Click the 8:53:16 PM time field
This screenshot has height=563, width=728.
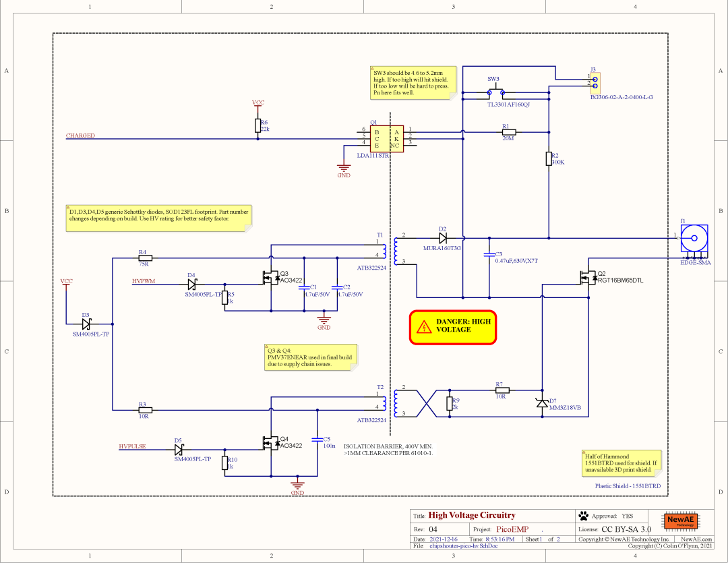tap(500, 539)
